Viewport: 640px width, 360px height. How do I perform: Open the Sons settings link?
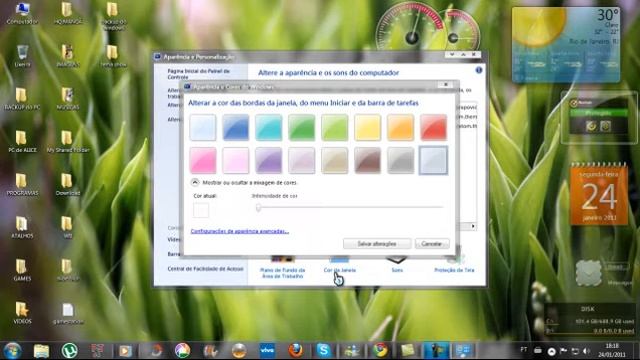397,270
